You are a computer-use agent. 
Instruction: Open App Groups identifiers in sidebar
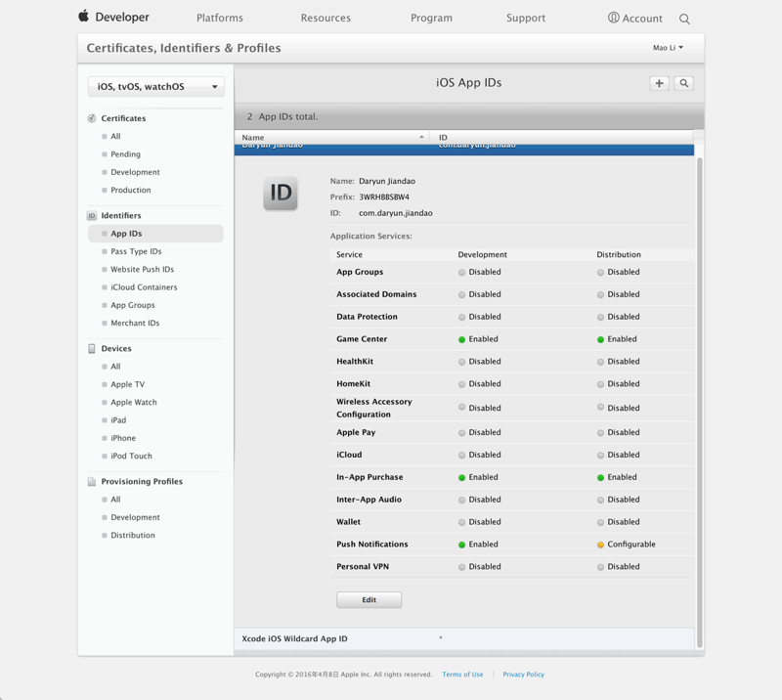click(133, 305)
